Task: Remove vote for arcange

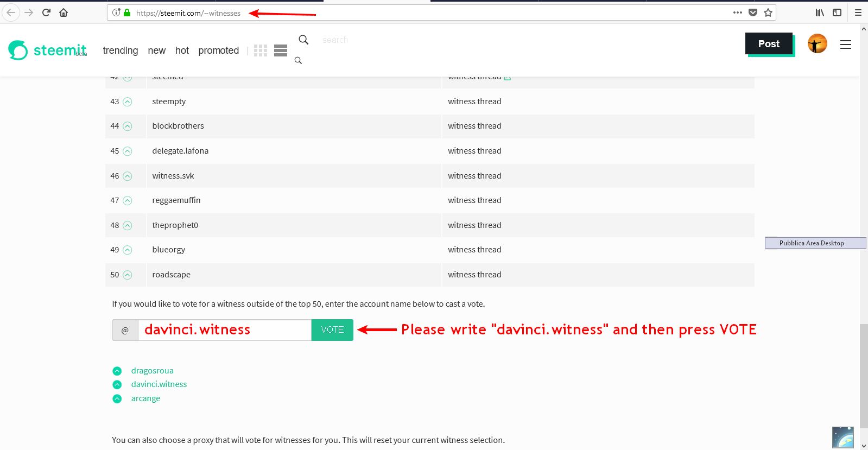Action: (x=117, y=399)
